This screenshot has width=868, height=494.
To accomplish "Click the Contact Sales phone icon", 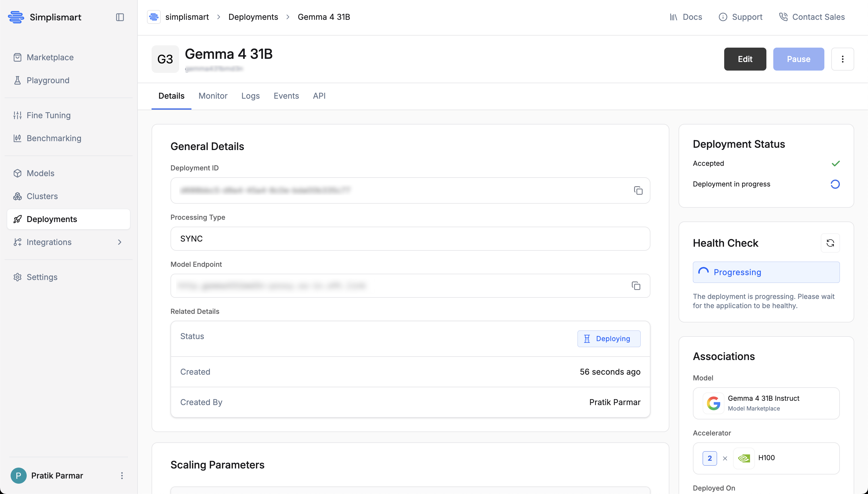I will tap(783, 17).
